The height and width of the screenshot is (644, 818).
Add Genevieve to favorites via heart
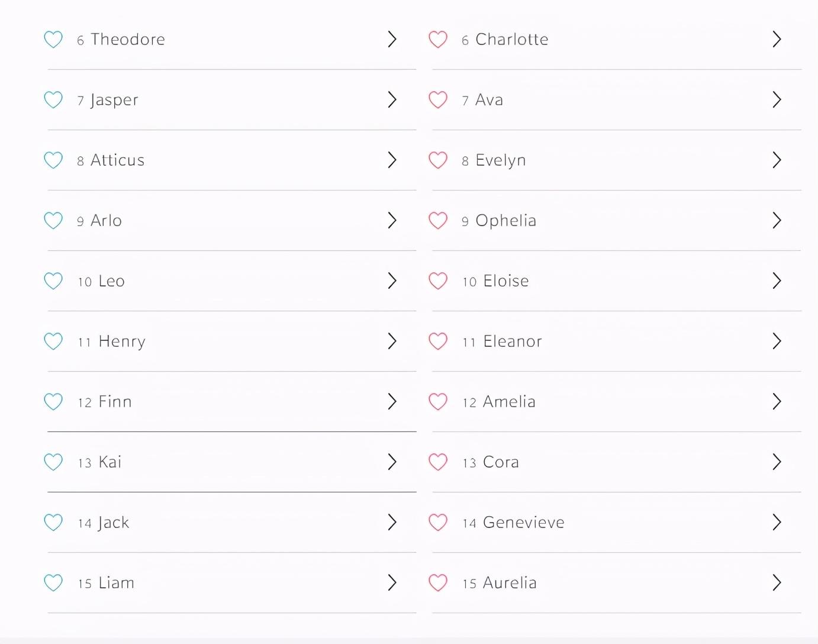(x=438, y=523)
